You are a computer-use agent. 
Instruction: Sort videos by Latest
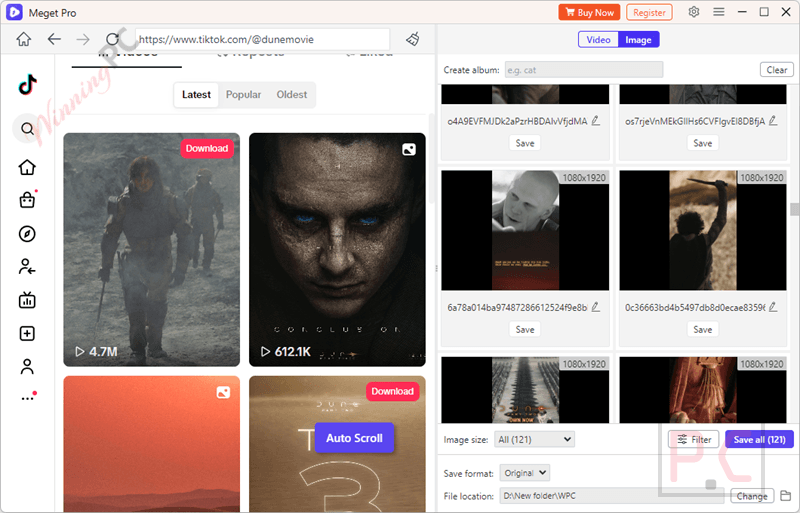pyautogui.click(x=196, y=94)
